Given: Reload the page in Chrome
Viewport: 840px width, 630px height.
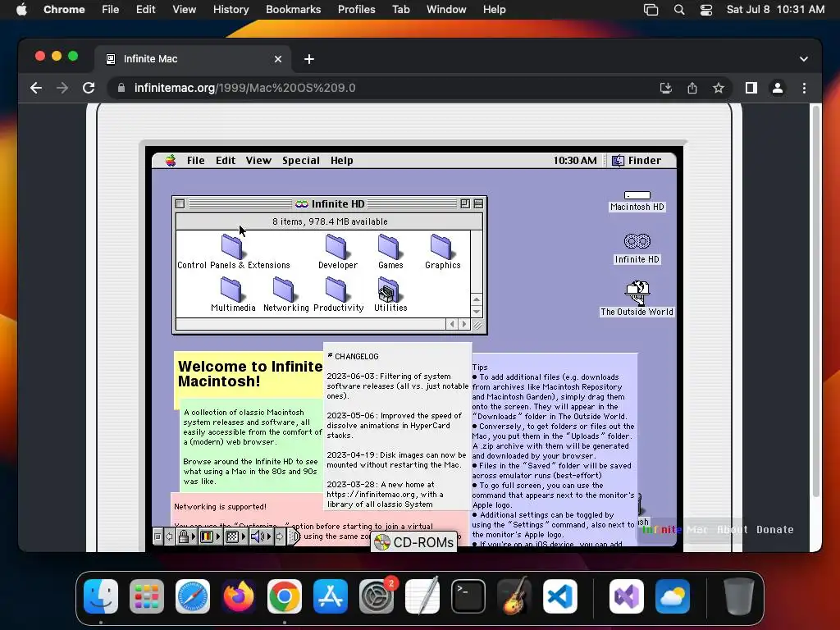Looking at the screenshot, I should pos(89,88).
